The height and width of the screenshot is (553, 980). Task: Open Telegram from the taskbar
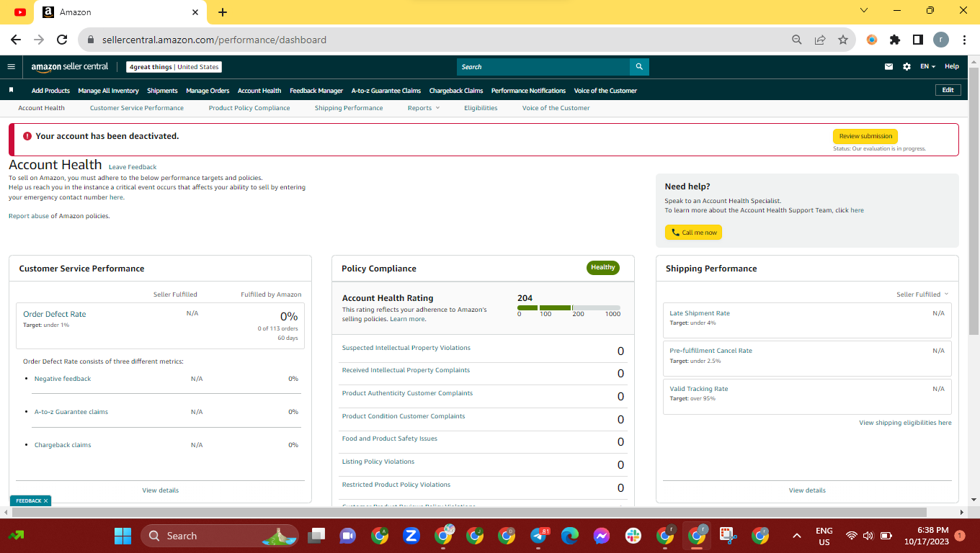click(x=538, y=536)
